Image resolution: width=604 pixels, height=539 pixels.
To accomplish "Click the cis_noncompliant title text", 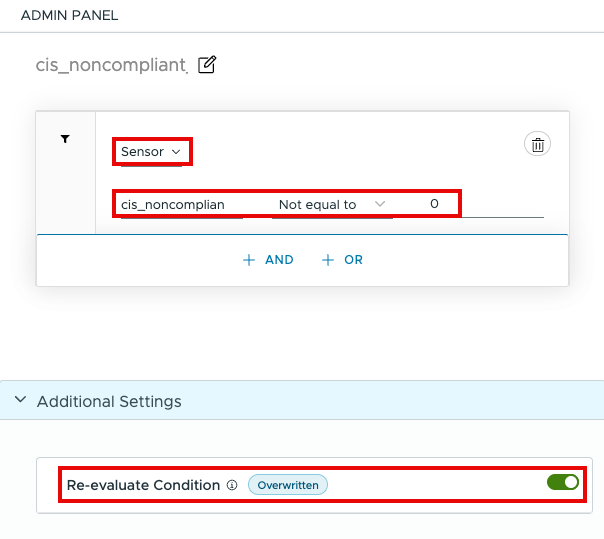I will (111, 65).
